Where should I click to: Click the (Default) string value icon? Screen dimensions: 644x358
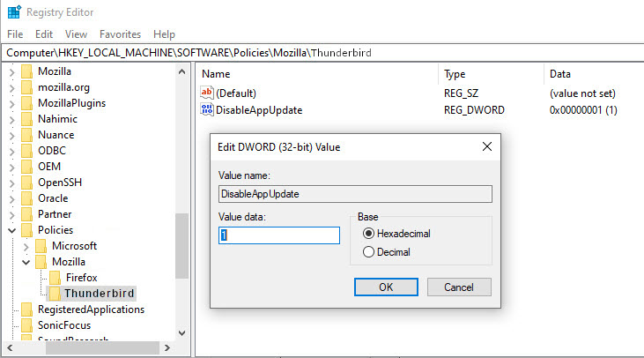(206, 93)
